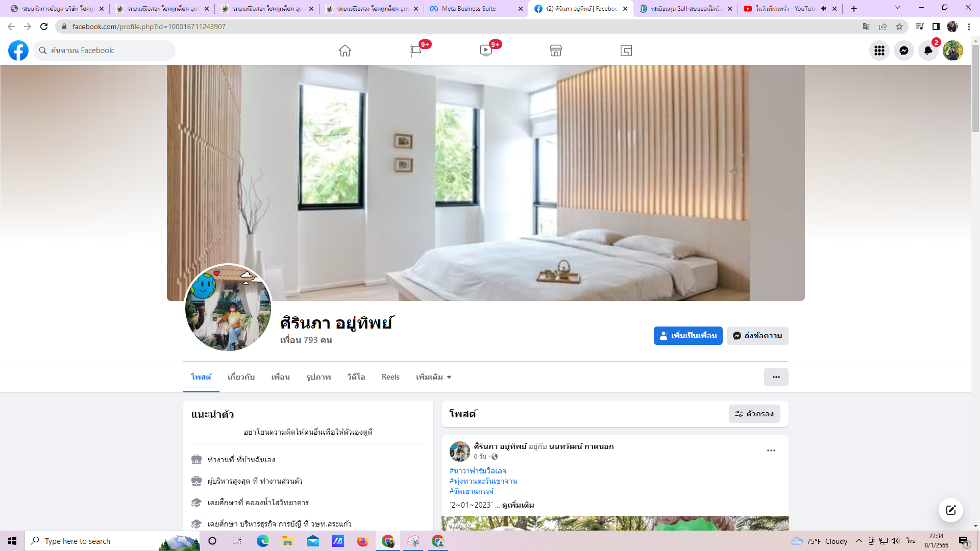The image size is (980, 551).
Task: Open profile three-dot options menu
Action: pos(776,377)
